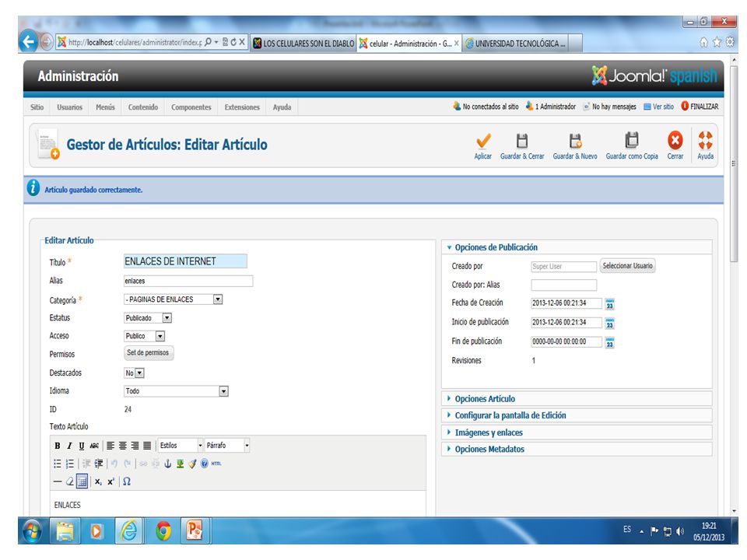Open the HTML source editor button

pyautogui.click(x=216, y=464)
